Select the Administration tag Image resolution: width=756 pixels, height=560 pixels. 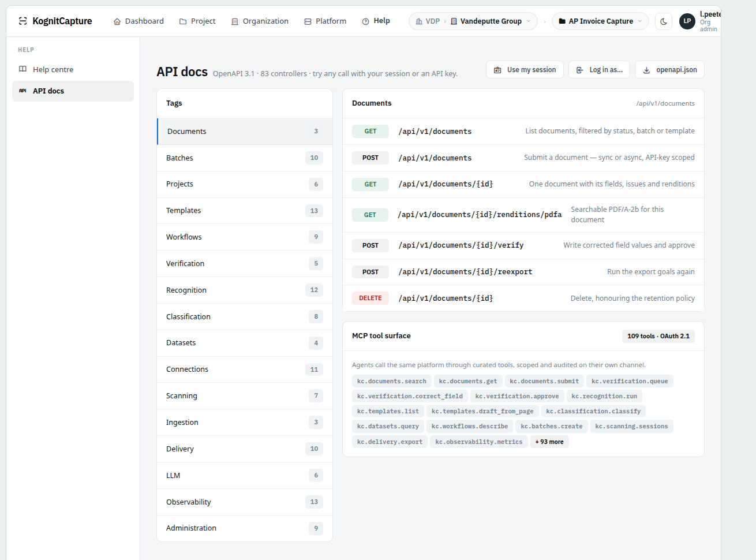click(245, 528)
